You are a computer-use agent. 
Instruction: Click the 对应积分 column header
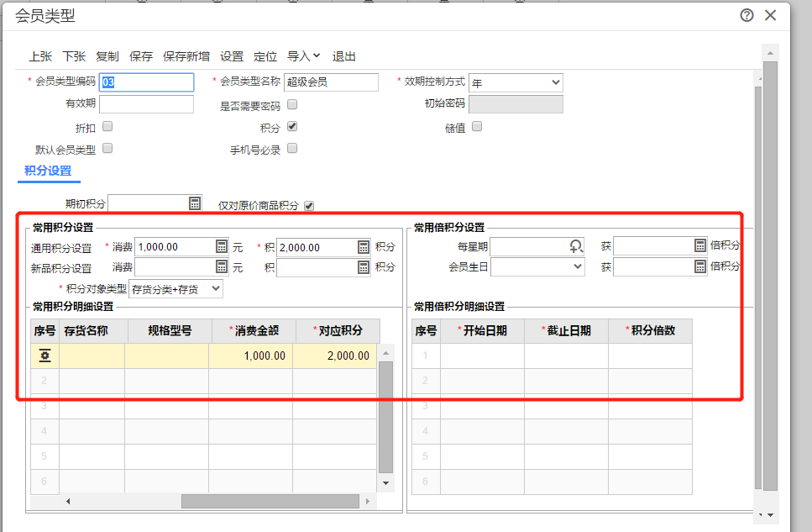tap(338, 331)
